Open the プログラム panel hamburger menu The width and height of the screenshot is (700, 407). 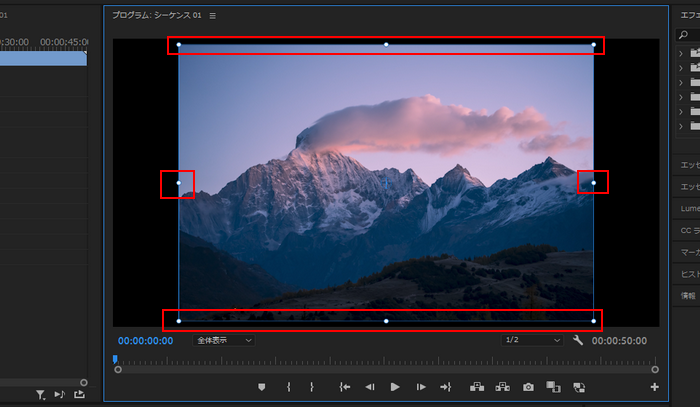(x=212, y=16)
